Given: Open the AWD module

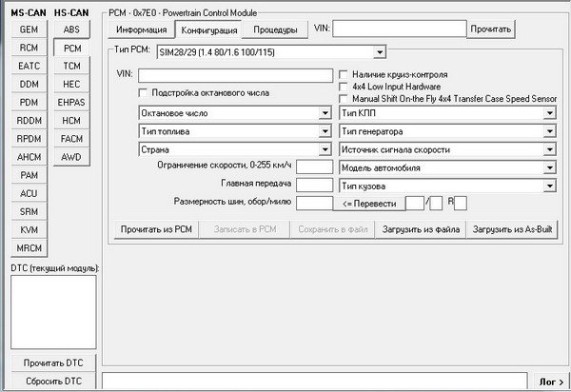Looking at the screenshot, I should click(x=71, y=157).
